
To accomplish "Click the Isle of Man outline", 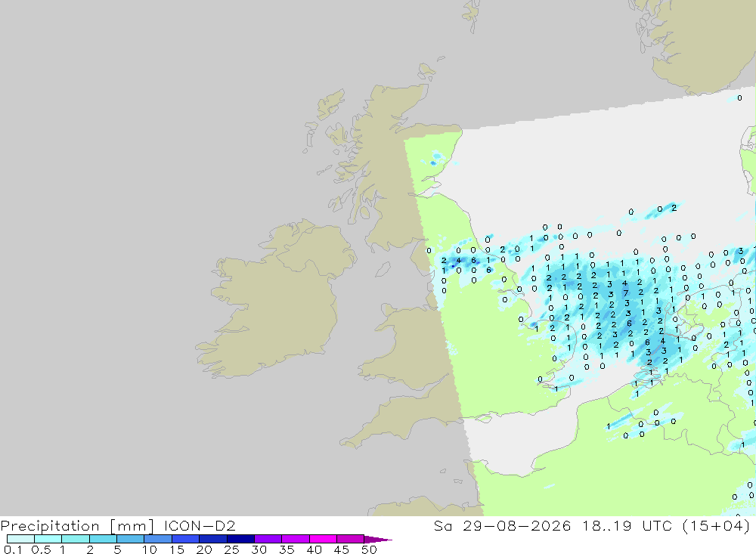I will pos(383,269).
